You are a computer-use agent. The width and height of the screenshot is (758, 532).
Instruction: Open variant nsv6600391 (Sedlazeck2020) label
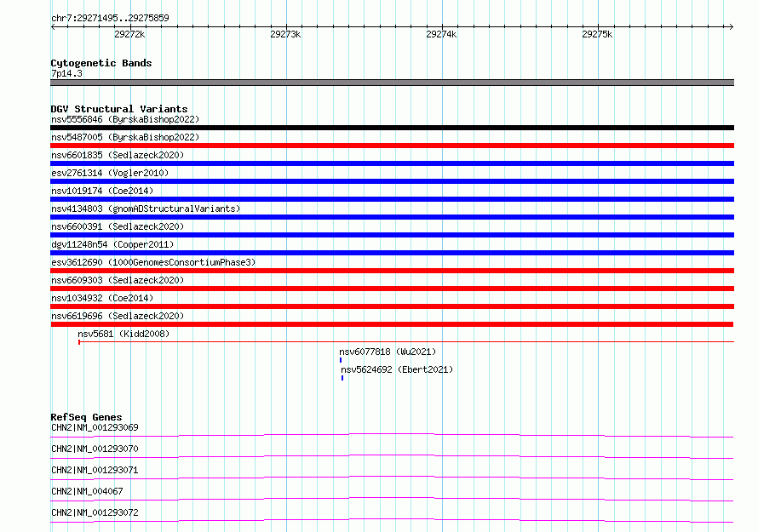(118, 226)
